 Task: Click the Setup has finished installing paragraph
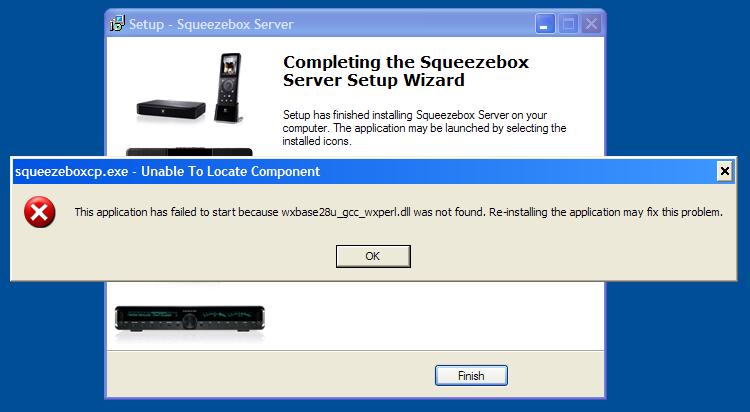click(x=424, y=128)
